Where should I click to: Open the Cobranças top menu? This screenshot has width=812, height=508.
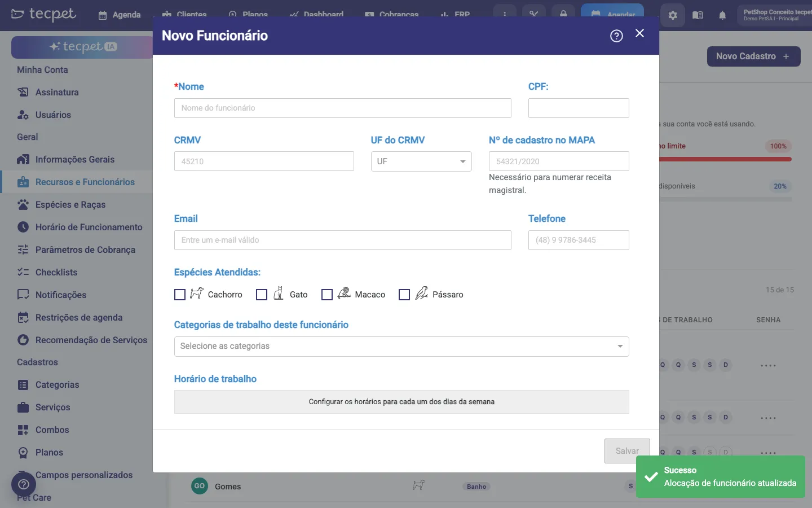tap(392, 15)
